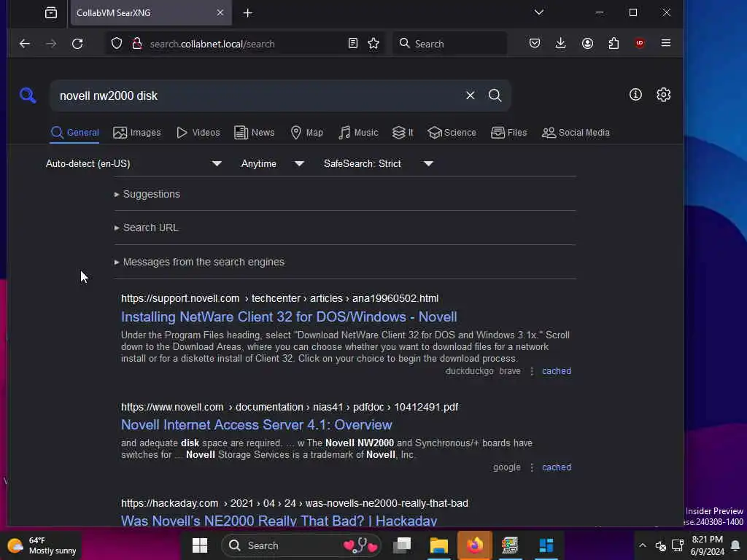This screenshot has width=747, height=560.
Task: Open Novell Internet Access Server 4.1 result
Action: point(256,424)
